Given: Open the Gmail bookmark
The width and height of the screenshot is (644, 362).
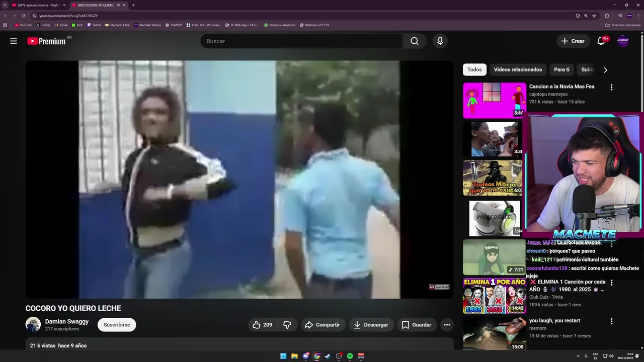Looking at the screenshot, I should 61,25.
